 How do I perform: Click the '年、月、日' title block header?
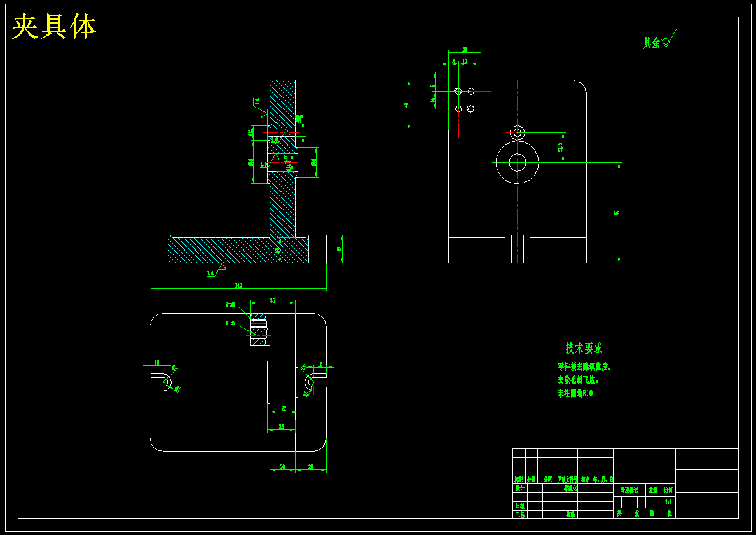click(603, 480)
